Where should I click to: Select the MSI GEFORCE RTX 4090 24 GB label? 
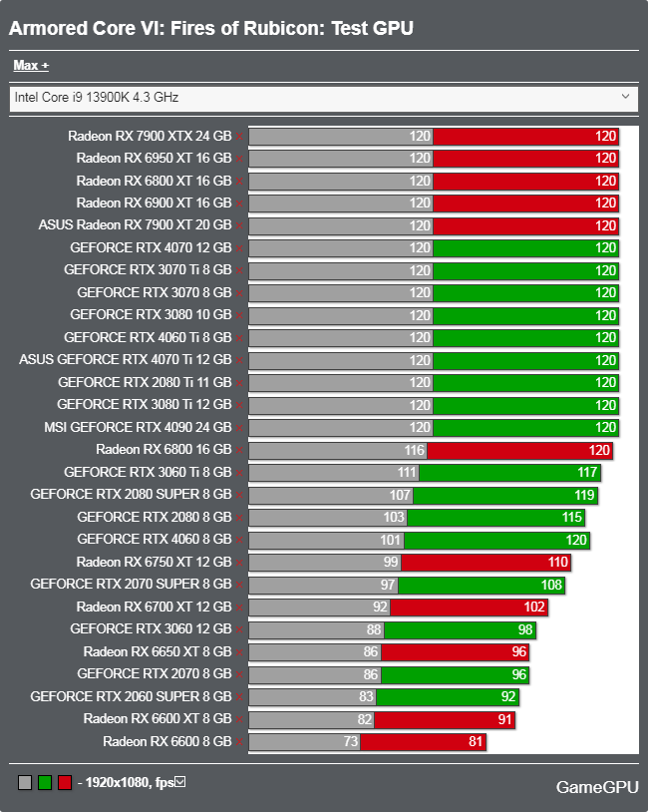[138, 427]
